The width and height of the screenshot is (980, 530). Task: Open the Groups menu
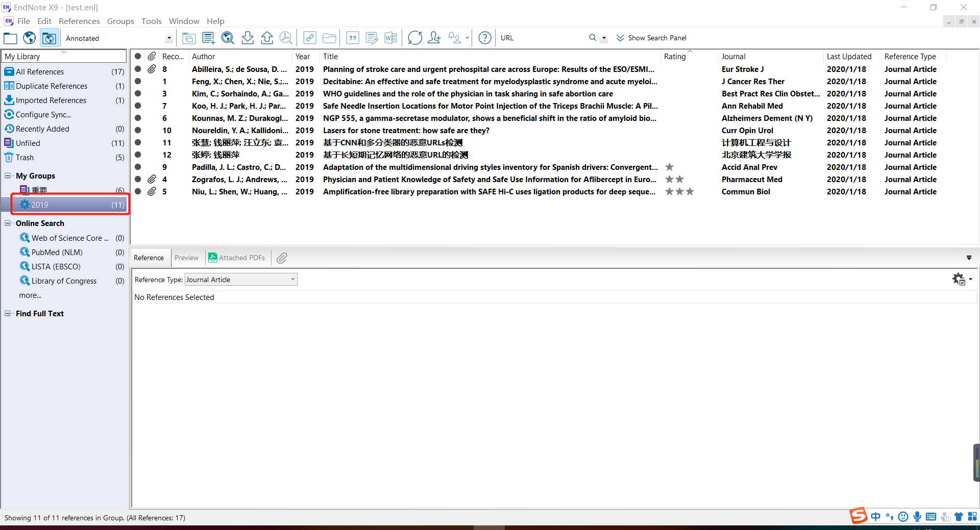[x=120, y=21]
